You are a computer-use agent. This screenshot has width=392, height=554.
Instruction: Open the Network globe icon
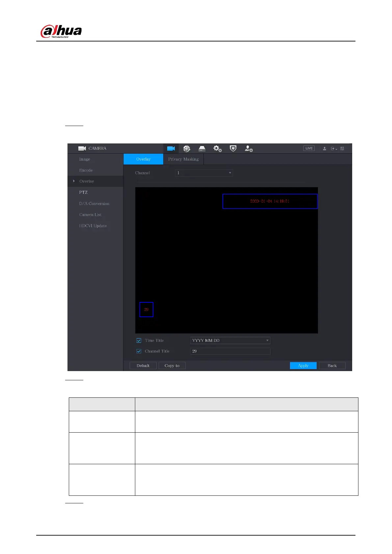tap(187, 149)
